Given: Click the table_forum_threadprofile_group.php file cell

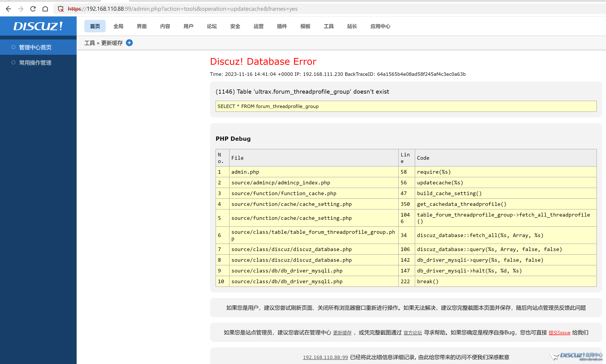Looking at the screenshot, I should tap(314, 235).
